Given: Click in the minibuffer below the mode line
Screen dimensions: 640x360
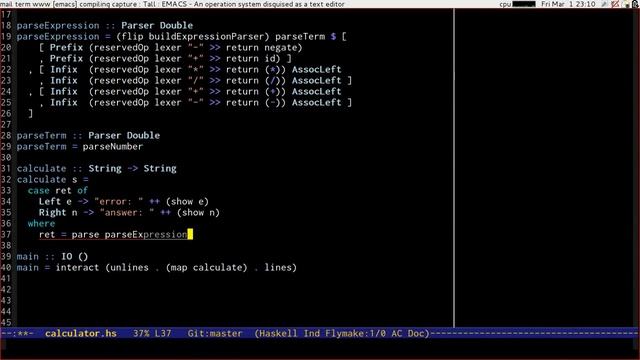Looking at the screenshot, I should (320, 349).
